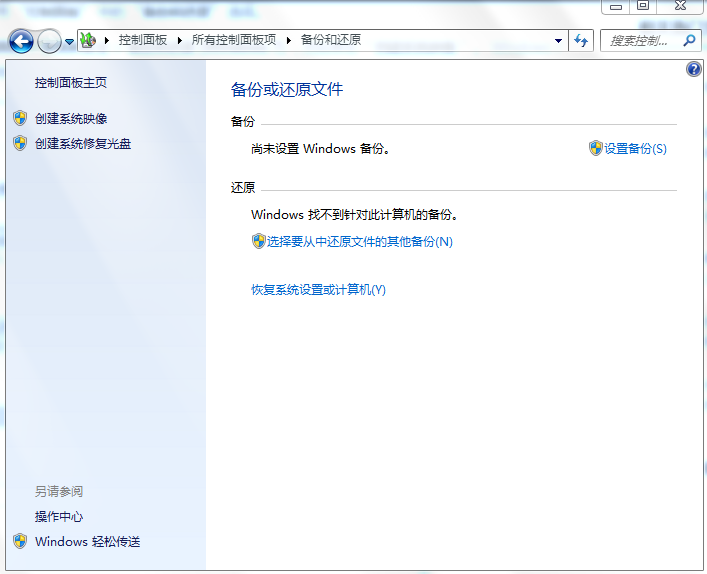Go to 控制面板主页

click(x=71, y=83)
